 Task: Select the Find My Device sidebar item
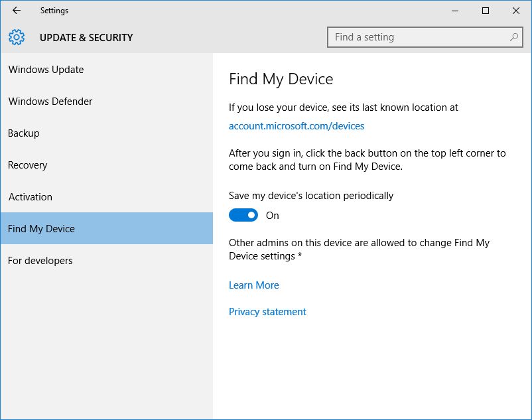107,228
